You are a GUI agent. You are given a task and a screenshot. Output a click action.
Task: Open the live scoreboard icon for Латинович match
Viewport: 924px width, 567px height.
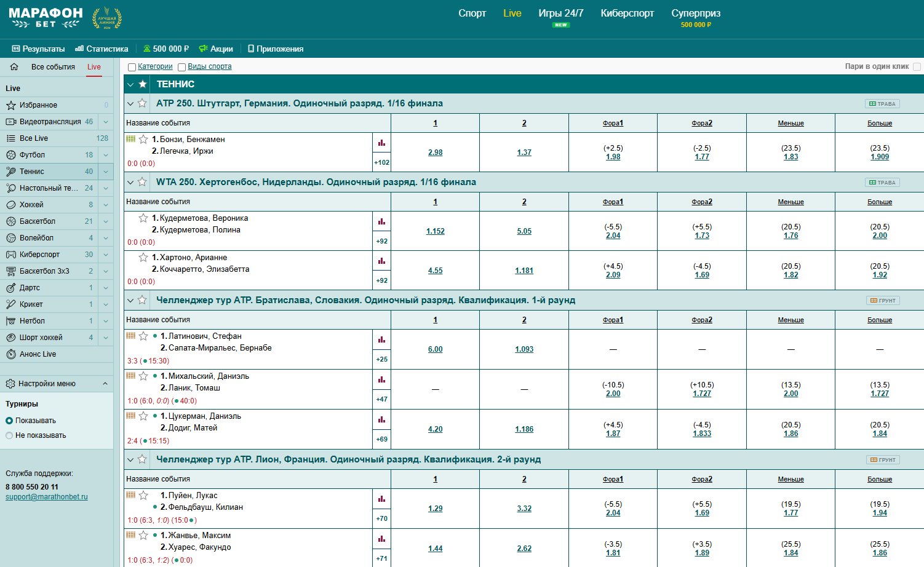click(130, 336)
